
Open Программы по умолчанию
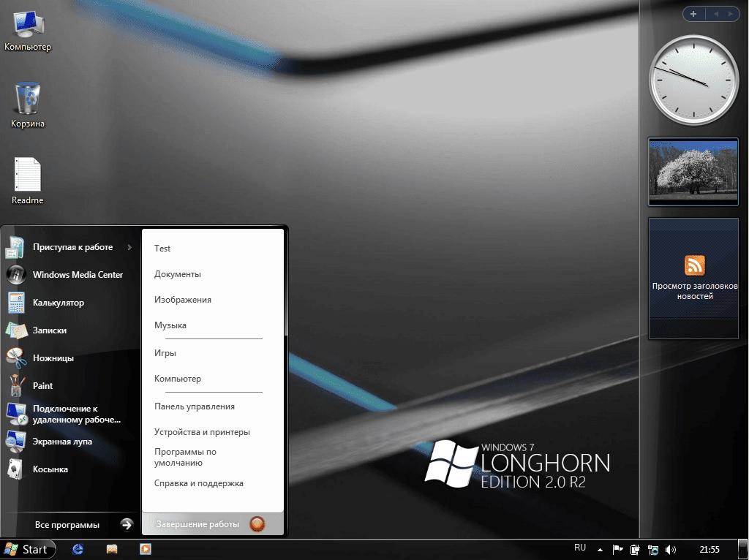185,457
